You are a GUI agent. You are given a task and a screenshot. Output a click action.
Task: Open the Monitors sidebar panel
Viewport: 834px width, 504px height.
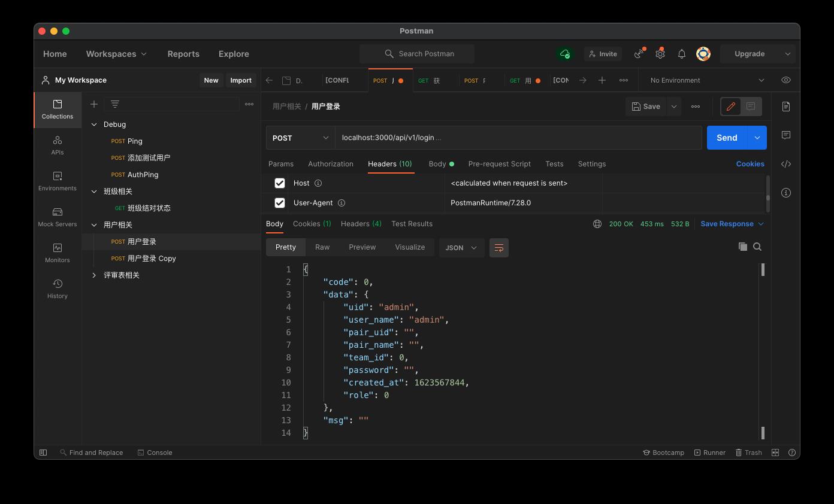pos(58,253)
